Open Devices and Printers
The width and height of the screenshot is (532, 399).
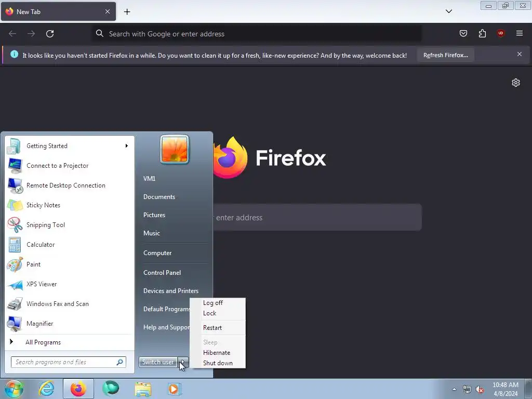pos(171,291)
